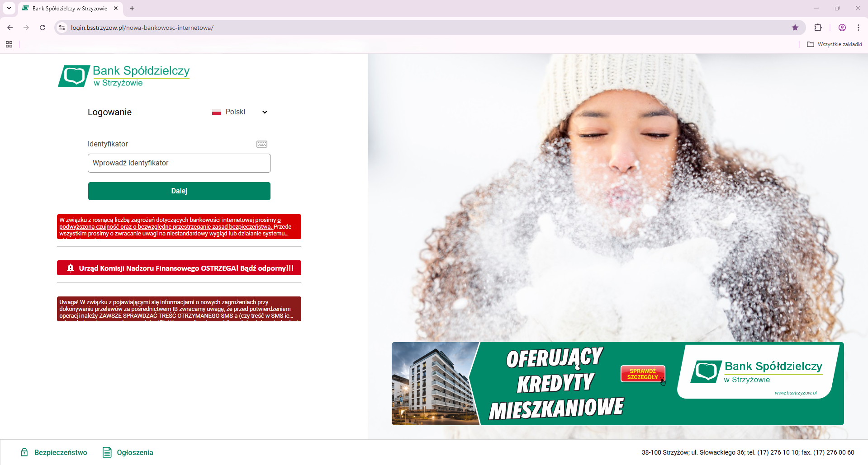Expand the site information icon in address bar
This screenshot has width=868, height=465.
(x=62, y=28)
